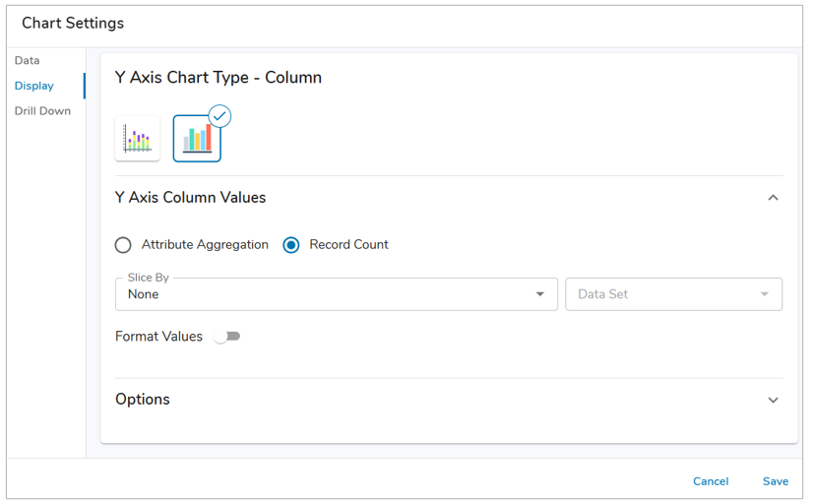Click the Y Axis Column Values heading
The width and height of the screenshot is (813, 504).
coord(190,198)
